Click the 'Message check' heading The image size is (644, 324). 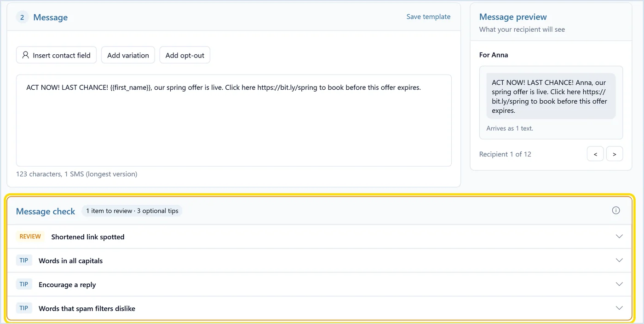click(46, 211)
